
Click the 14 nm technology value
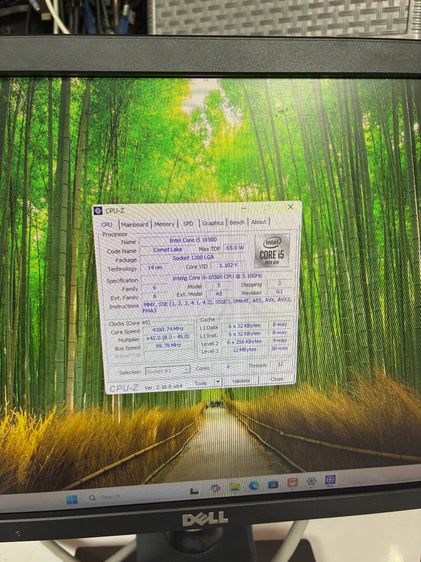coord(156,268)
